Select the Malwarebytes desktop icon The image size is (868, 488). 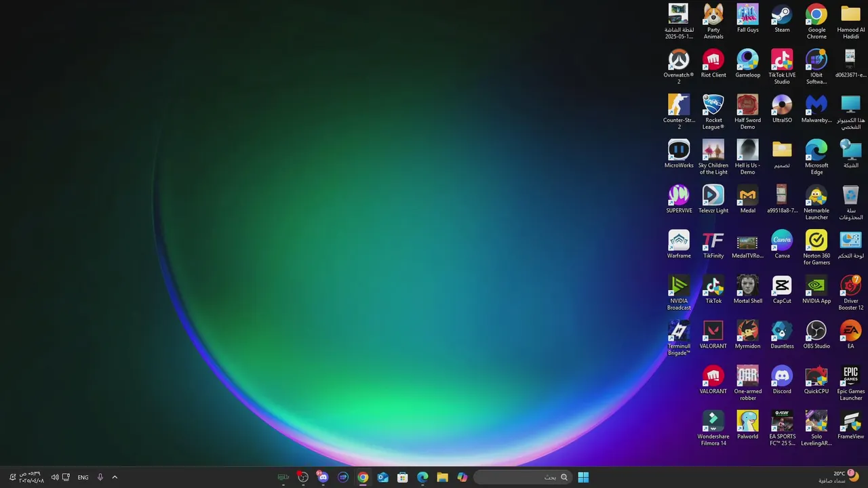[x=816, y=109]
